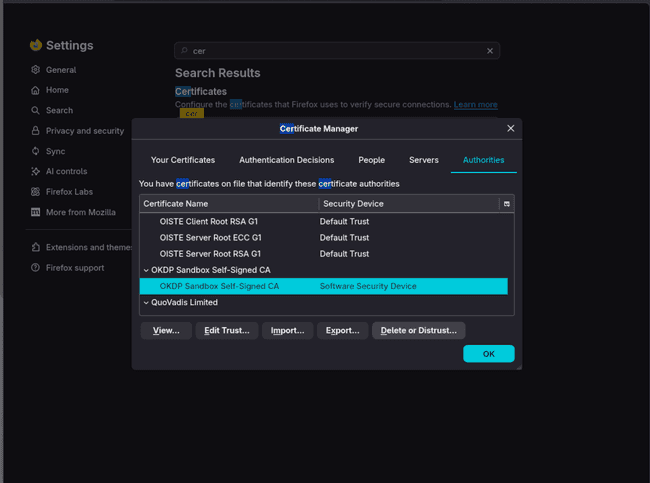This screenshot has width=650, height=483.
Task: Click the Edit Trust... button
Action: point(227,330)
